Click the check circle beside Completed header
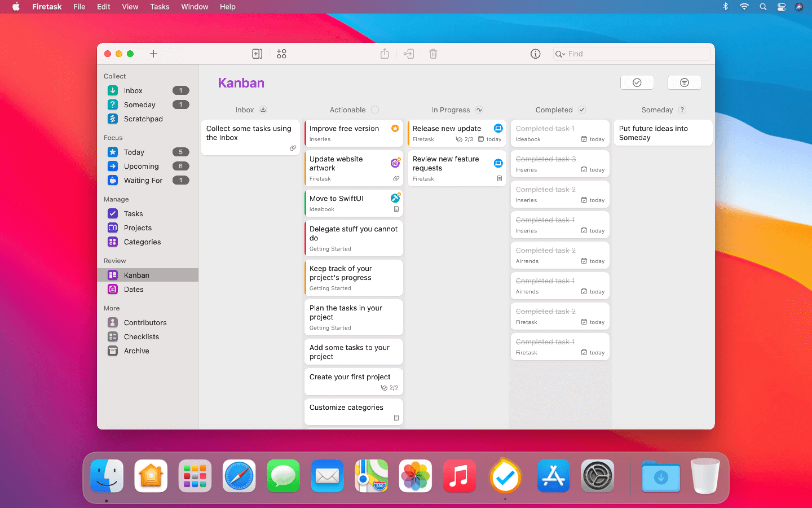 click(581, 110)
